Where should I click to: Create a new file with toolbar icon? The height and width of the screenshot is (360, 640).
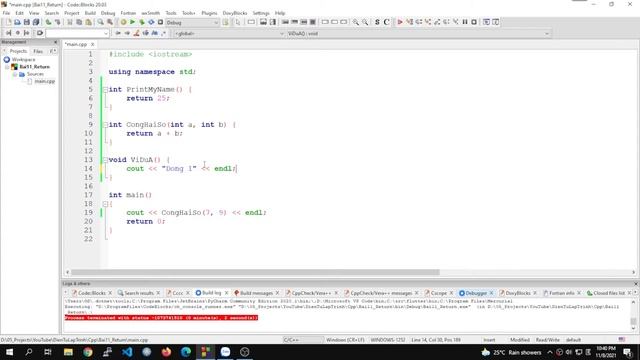click(8, 22)
